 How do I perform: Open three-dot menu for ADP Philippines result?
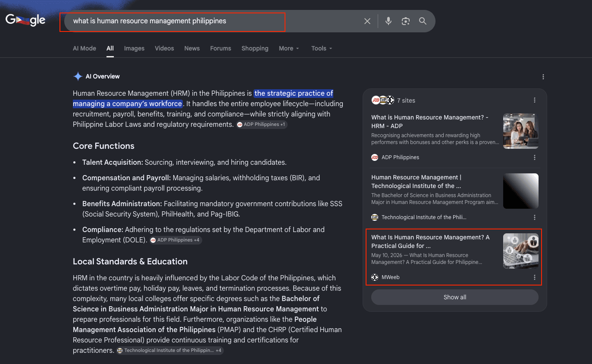(535, 157)
